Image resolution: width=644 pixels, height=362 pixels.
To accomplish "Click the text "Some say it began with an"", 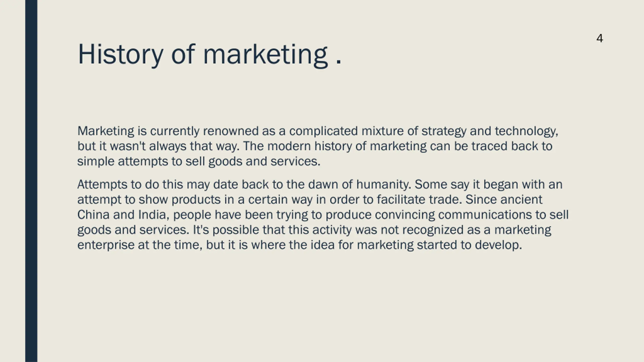I will point(489,185).
